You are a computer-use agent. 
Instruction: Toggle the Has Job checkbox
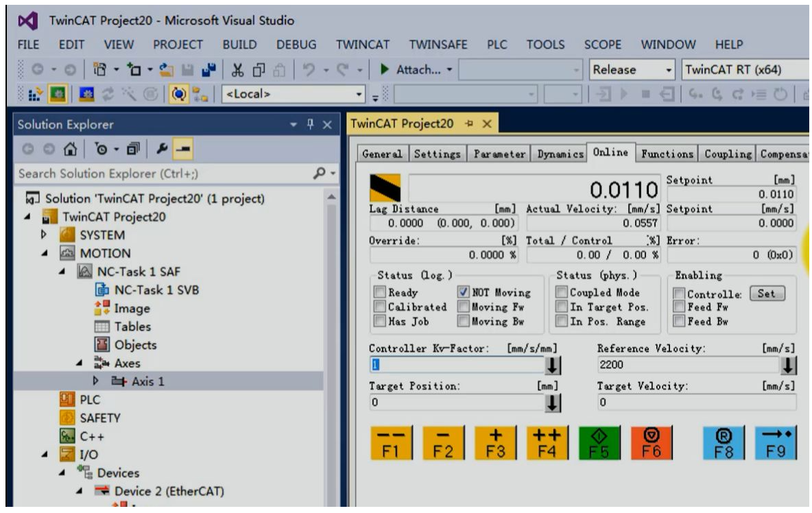379,321
